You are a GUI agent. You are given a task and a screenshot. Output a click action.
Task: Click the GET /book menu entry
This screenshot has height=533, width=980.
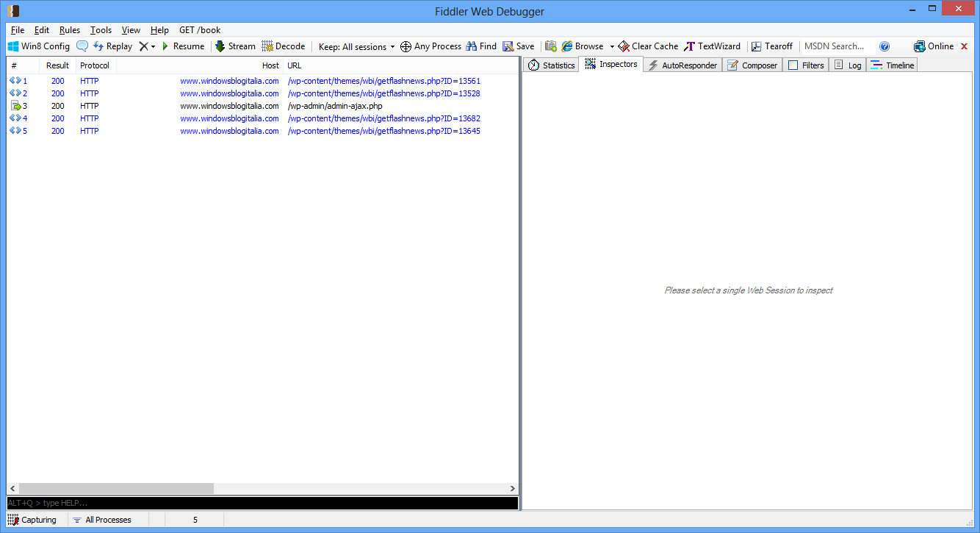tap(200, 30)
